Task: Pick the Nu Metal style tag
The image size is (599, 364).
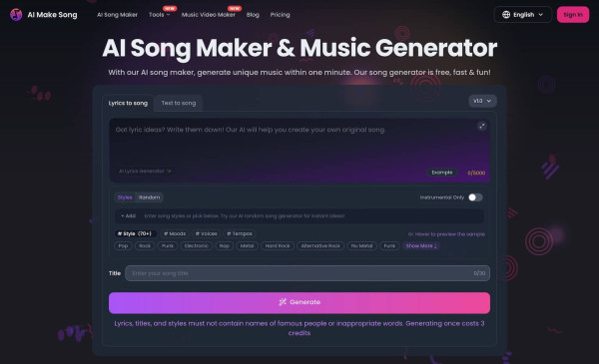Action: click(361, 246)
